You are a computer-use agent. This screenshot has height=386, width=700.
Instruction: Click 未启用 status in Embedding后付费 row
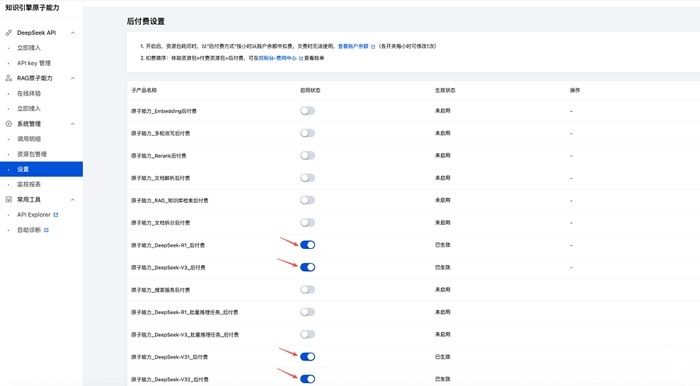[x=443, y=111]
